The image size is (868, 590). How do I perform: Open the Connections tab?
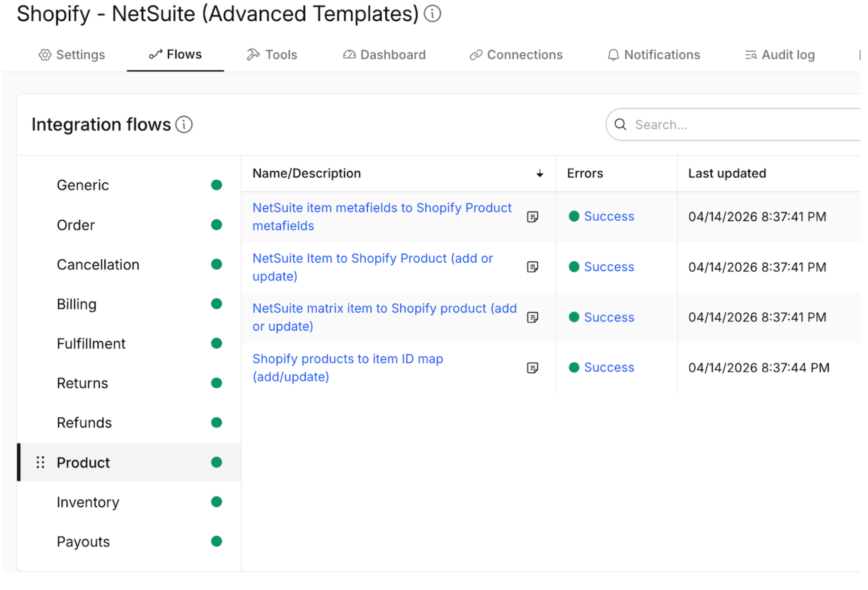coord(516,55)
